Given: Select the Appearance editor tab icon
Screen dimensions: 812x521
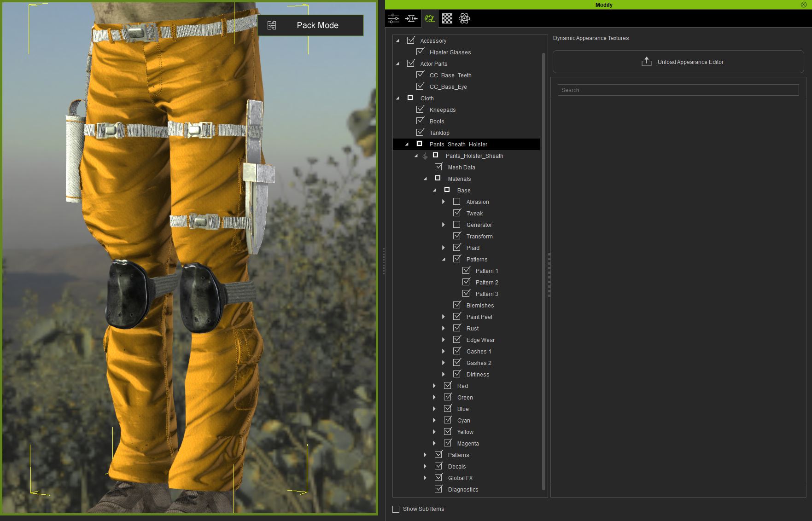Looking at the screenshot, I should click(430, 18).
